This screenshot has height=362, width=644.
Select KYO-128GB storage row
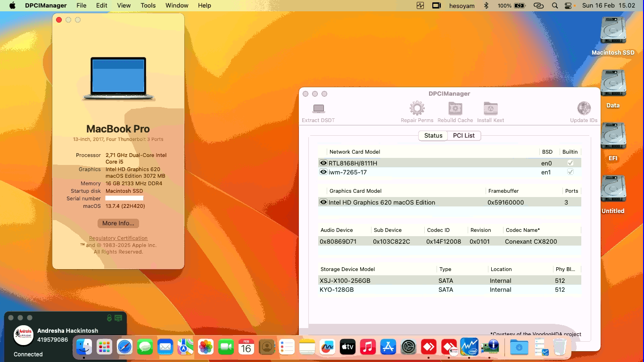[x=450, y=289]
